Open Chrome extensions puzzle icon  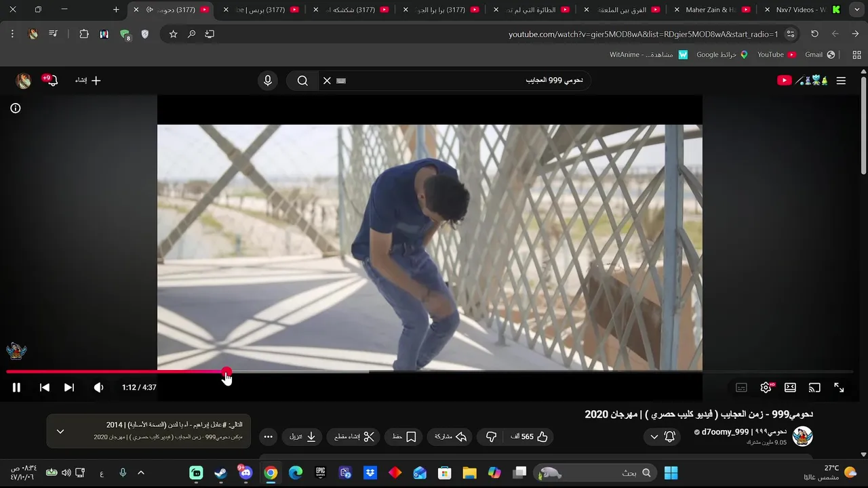coord(84,34)
